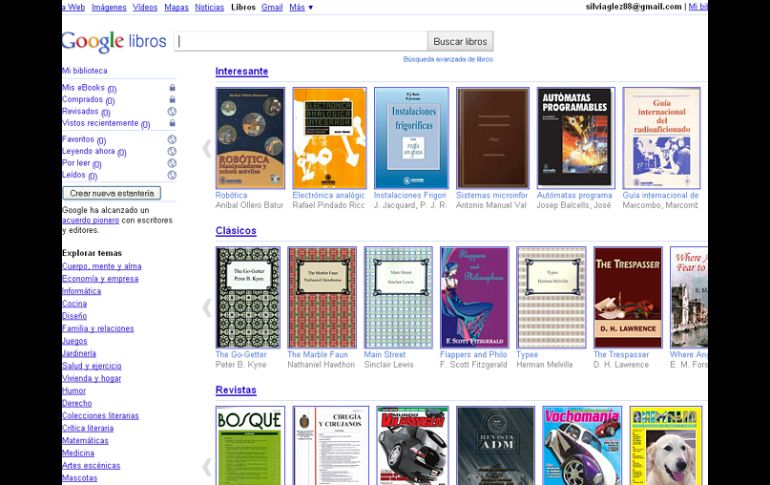Open the Autómatas programables book cover

click(574, 138)
